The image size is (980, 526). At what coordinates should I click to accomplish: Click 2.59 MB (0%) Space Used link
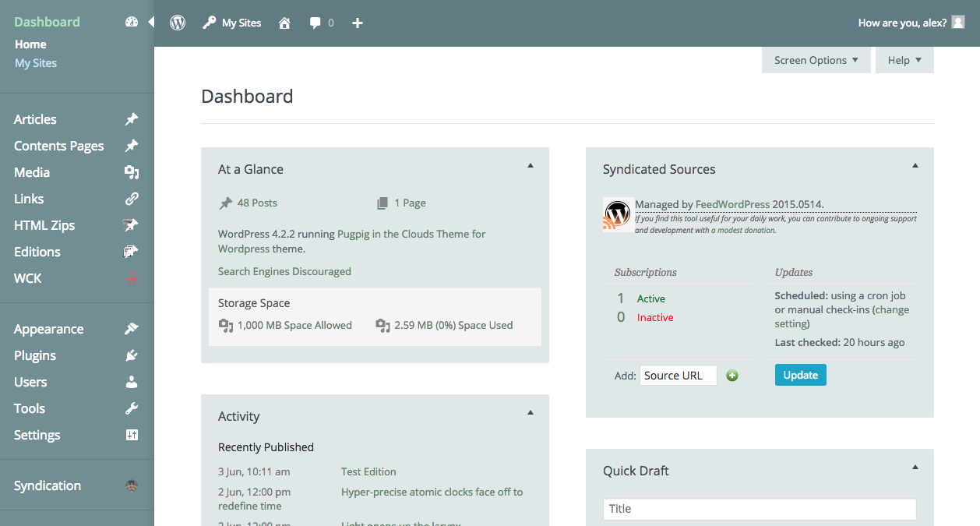453,325
